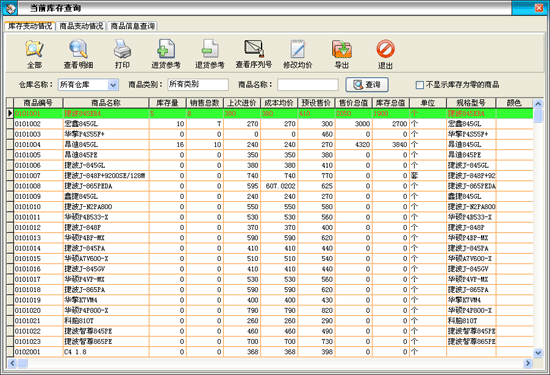The width and height of the screenshot is (550, 375).
Task: Select row with code 0101002
Action: click(270, 124)
